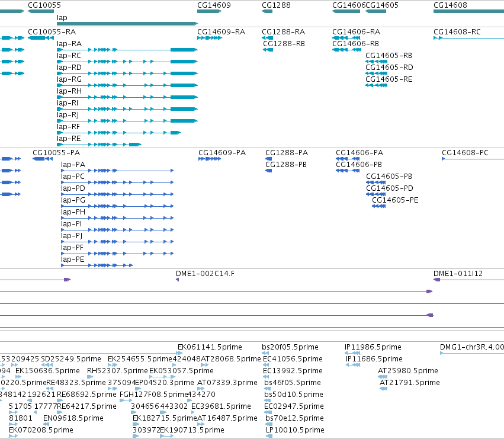
Task: Click protein CG14606-PA
Action: (348, 159)
